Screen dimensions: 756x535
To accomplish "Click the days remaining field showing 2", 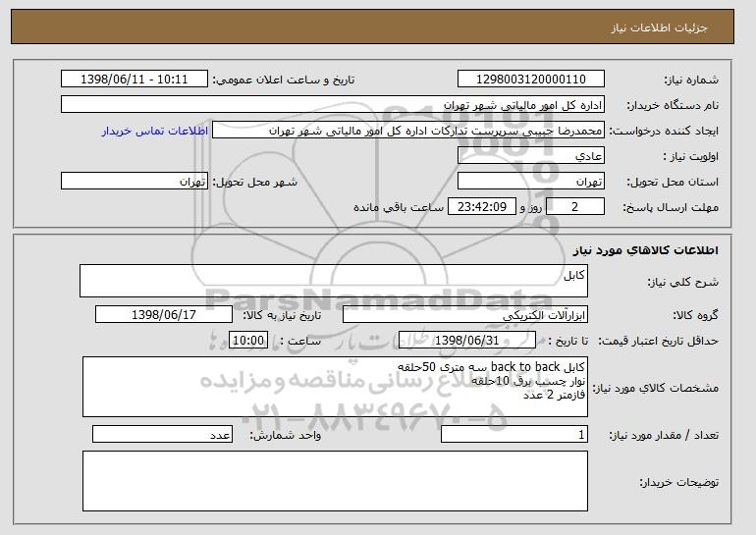I will pyautogui.click(x=574, y=207).
